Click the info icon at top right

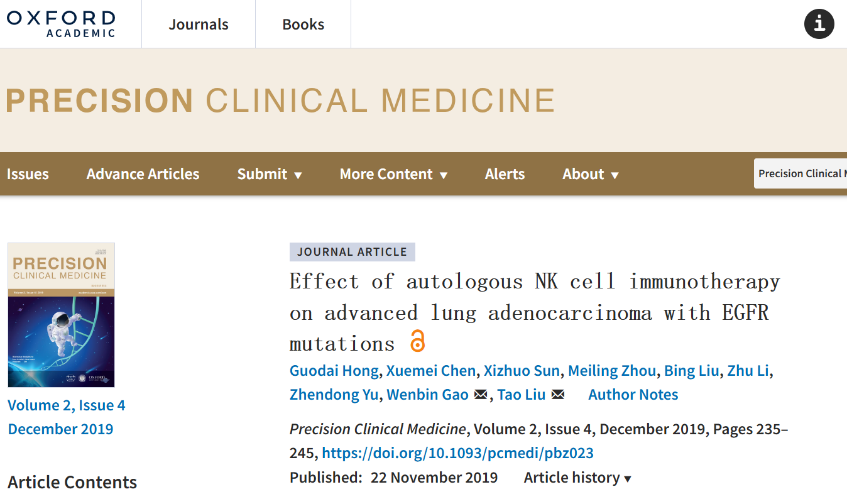point(819,24)
